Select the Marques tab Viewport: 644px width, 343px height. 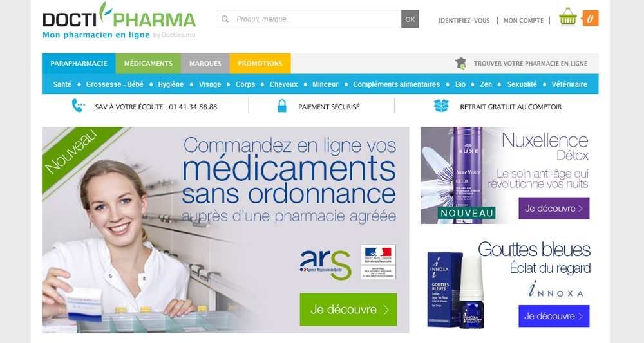point(205,64)
